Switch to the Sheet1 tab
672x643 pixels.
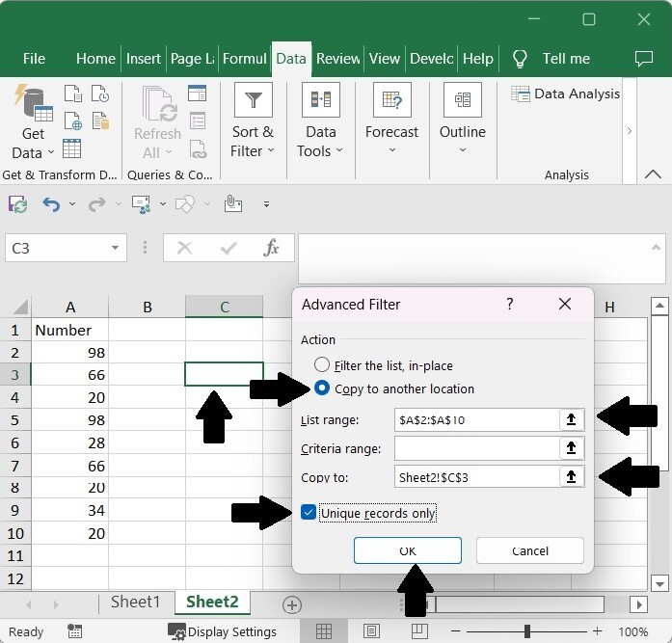click(135, 603)
